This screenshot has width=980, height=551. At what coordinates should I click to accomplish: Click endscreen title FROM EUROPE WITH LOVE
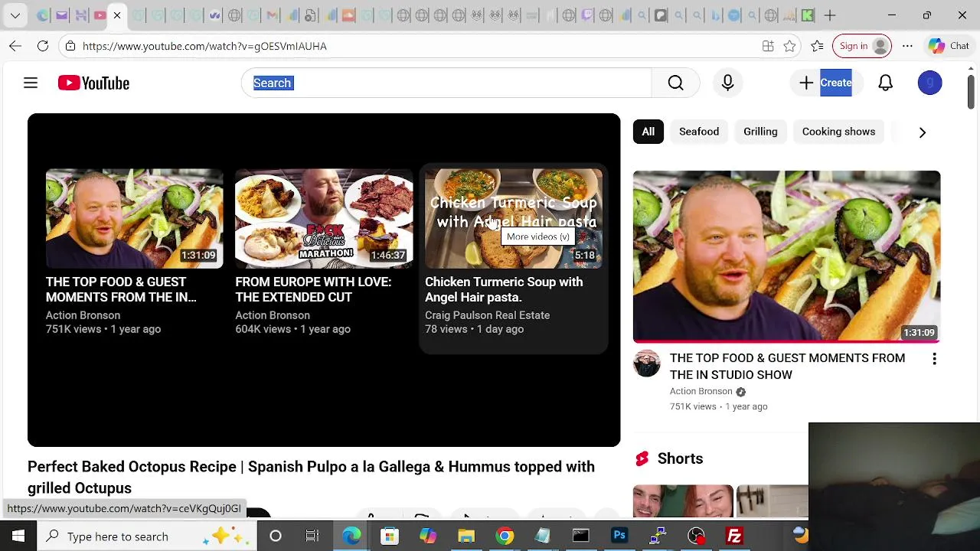(x=313, y=289)
